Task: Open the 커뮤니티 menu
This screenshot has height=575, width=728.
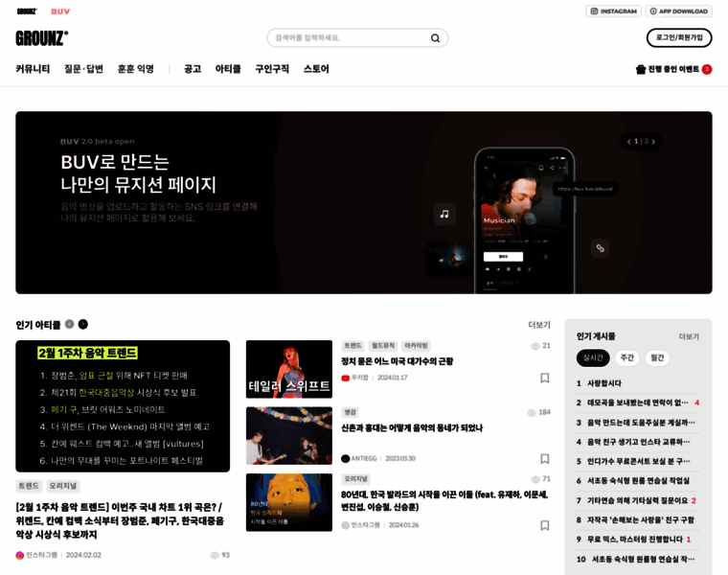Action: click(33, 69)
